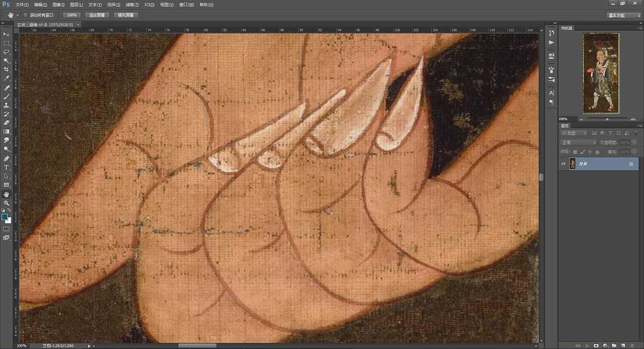Open the 滤镜(T) menu
This screenshot has height=349, width=644.
click(131, 4)
